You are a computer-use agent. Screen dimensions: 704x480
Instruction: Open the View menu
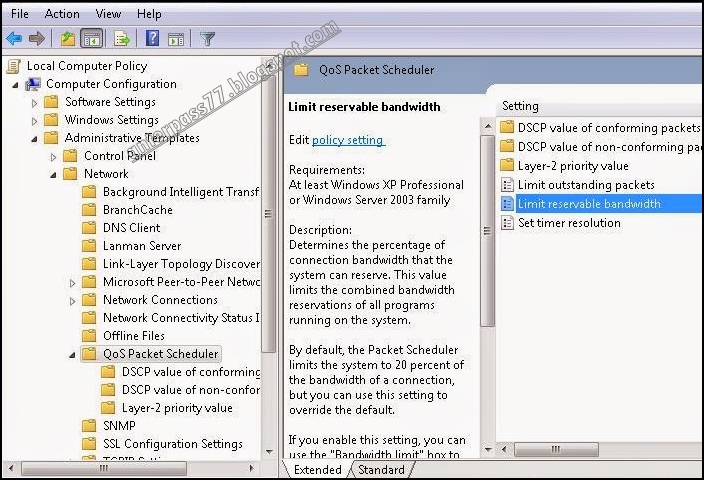108,14
